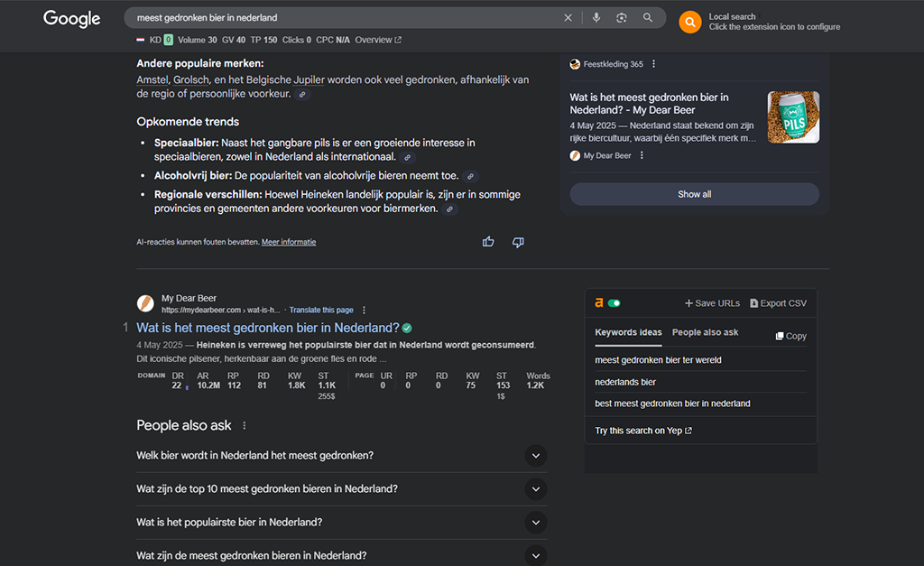Click the KD 0 green badge
The height and width of the screenshot is (566, 924).
click(x=169, y=40)
